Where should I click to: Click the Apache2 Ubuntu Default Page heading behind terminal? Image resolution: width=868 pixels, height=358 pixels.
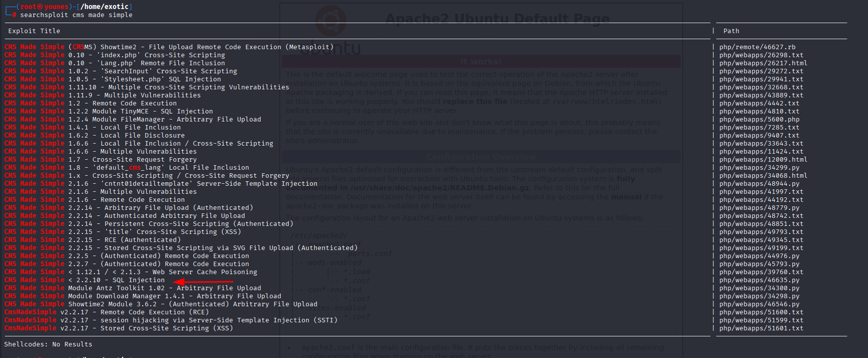pos(497,19)
